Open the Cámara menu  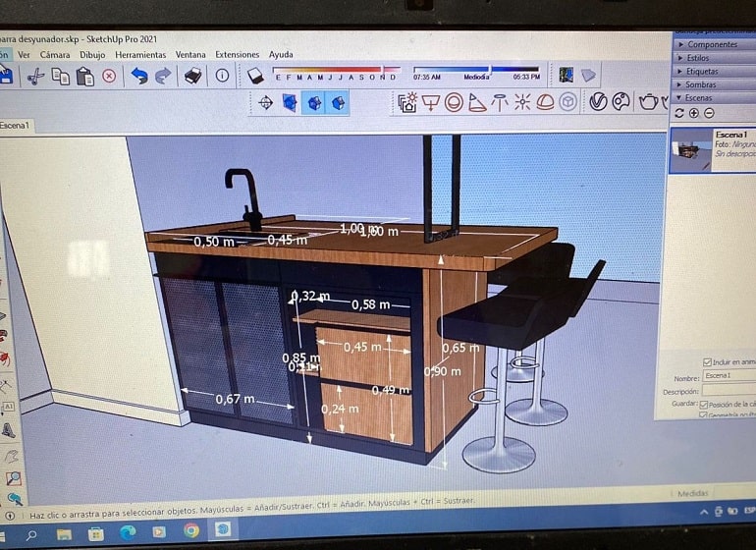[x=54, y=55]
